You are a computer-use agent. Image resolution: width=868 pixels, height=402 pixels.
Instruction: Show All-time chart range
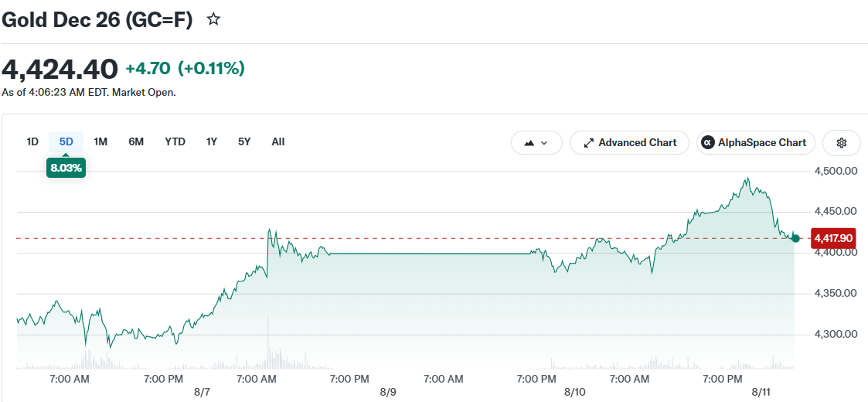point(278,141)
